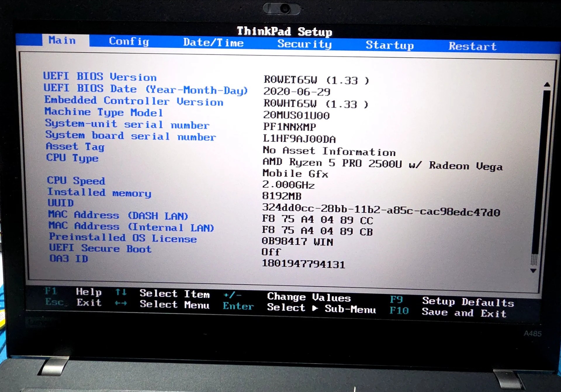Select the Machine Type Model label
Image resolution: width=561 pixels, height=392 pixels.
(x=103, y=112)
